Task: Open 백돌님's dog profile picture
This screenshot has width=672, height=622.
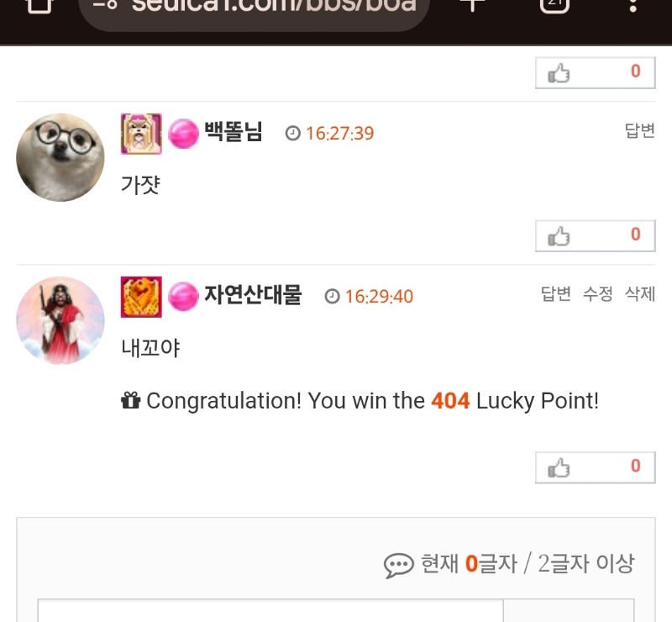Action: tap(60, 157)
